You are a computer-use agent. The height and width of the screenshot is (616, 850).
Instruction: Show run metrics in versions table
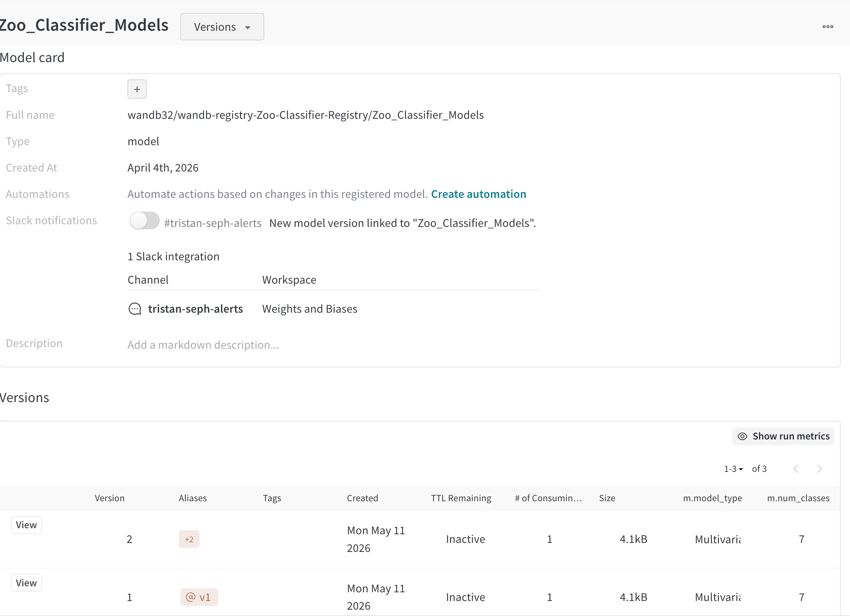pyautogui.click(x=783, y=436)
